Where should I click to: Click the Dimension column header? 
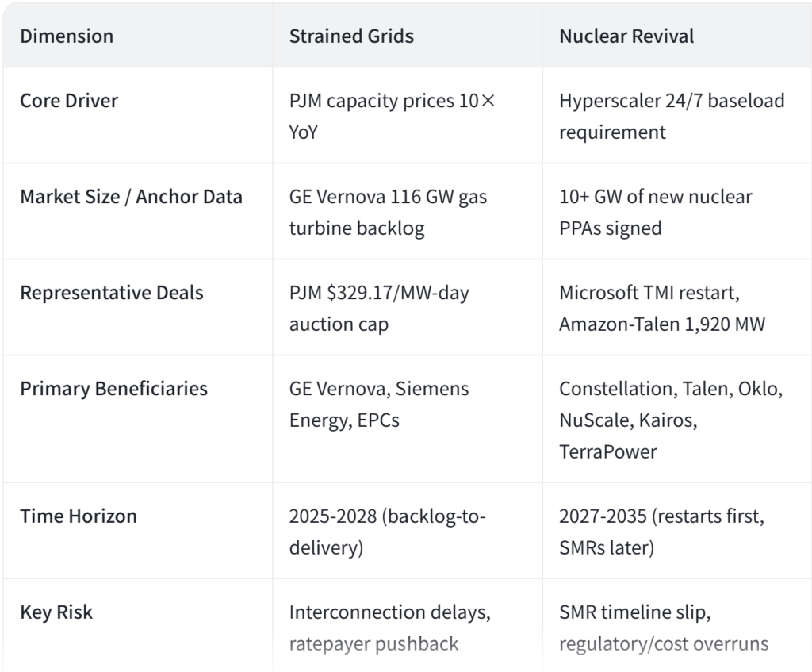(67, 36)
